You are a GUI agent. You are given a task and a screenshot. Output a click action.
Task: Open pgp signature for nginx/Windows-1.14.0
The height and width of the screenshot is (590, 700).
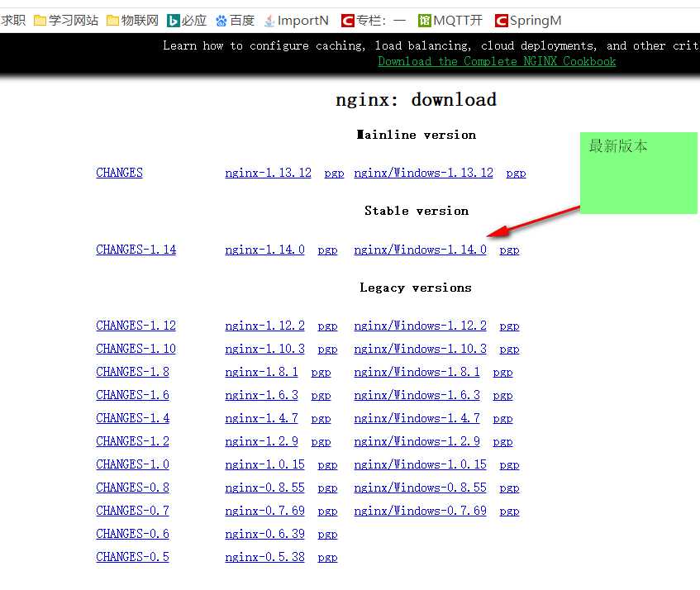pos(509,250)
